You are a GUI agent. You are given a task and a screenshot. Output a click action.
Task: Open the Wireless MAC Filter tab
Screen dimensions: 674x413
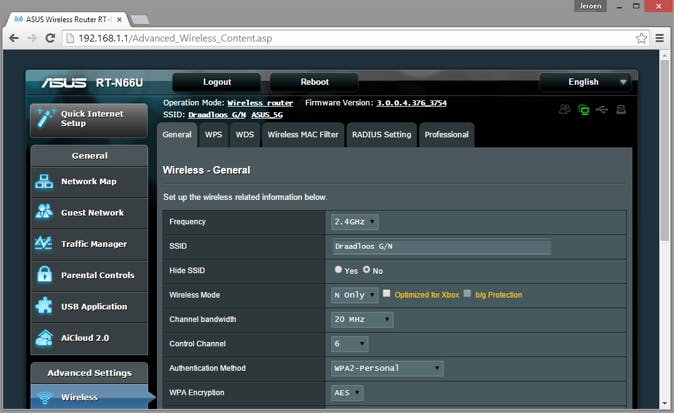[303, 134]
